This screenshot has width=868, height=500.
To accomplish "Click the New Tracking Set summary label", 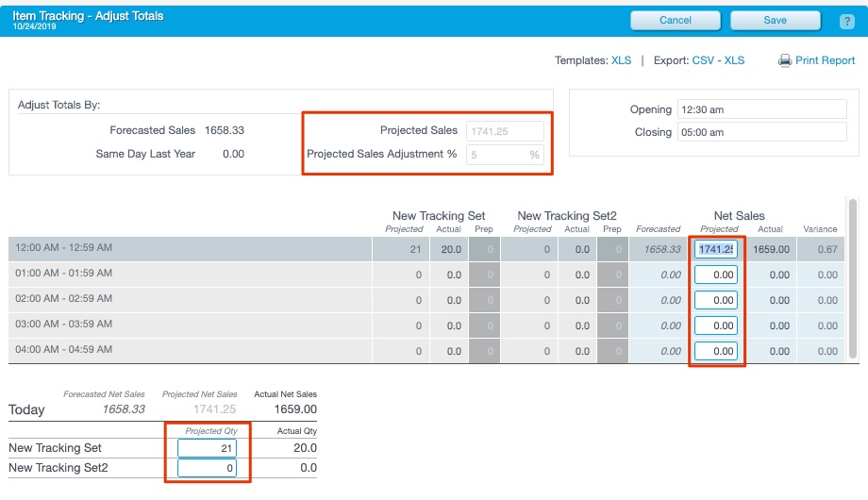I will click(x=55, y=448).
